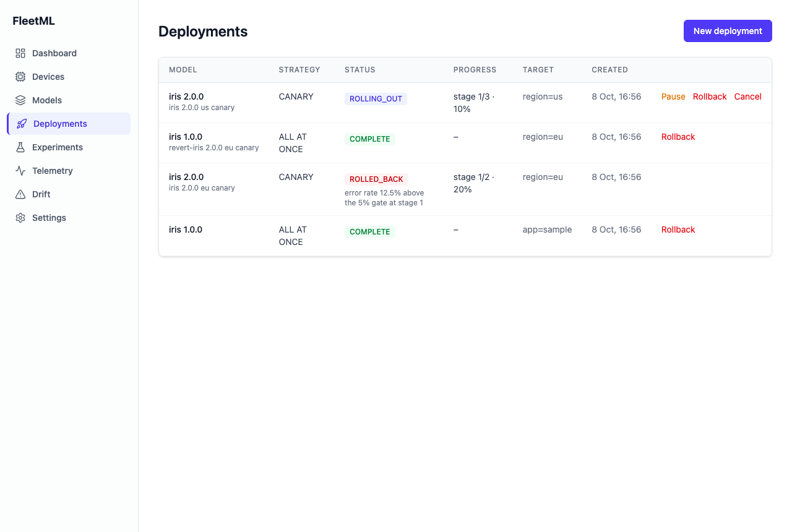Screen dimensions: 792x532
Task: Pause the iris 2.0.0 us canary rollout
Action: point(673,97)
